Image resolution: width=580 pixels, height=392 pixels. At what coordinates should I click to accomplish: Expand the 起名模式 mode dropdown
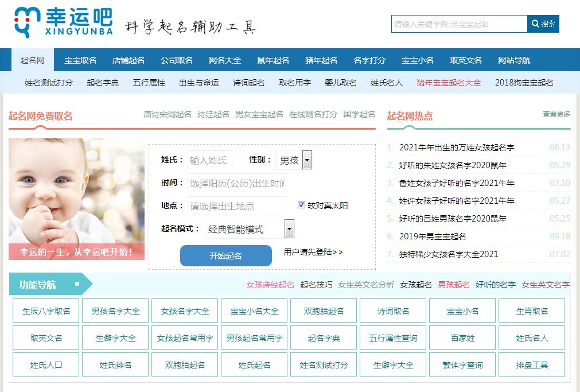click(249, 229)
